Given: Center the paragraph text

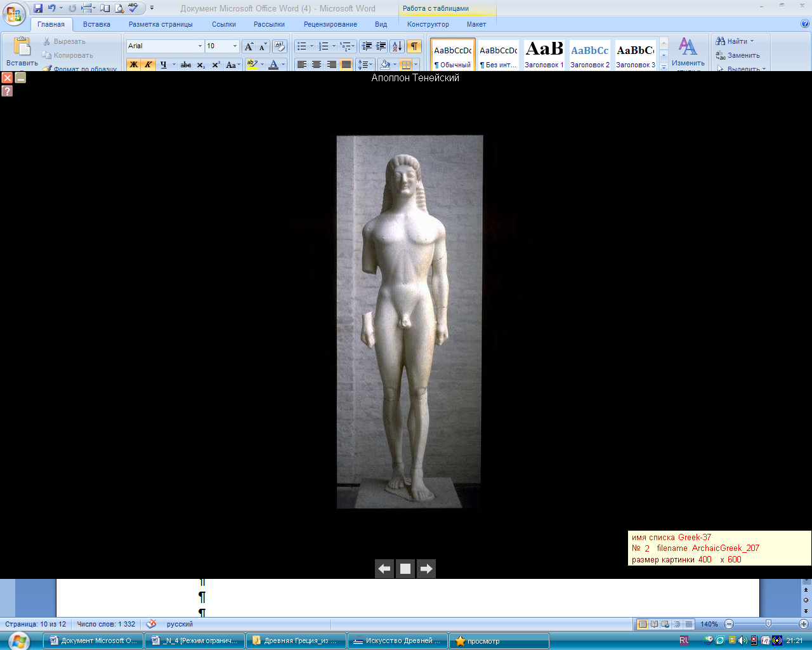Looking at the screenshot, I should (x=316, y=65).
